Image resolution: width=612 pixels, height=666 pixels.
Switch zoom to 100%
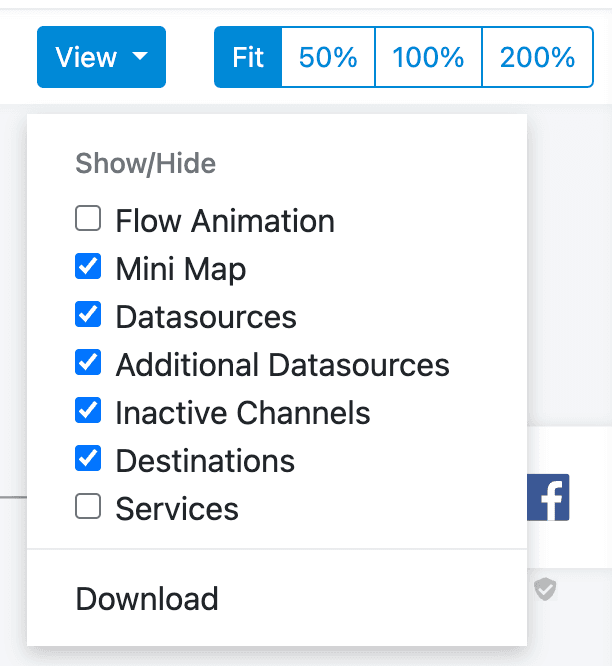click(x=428, y=57)
